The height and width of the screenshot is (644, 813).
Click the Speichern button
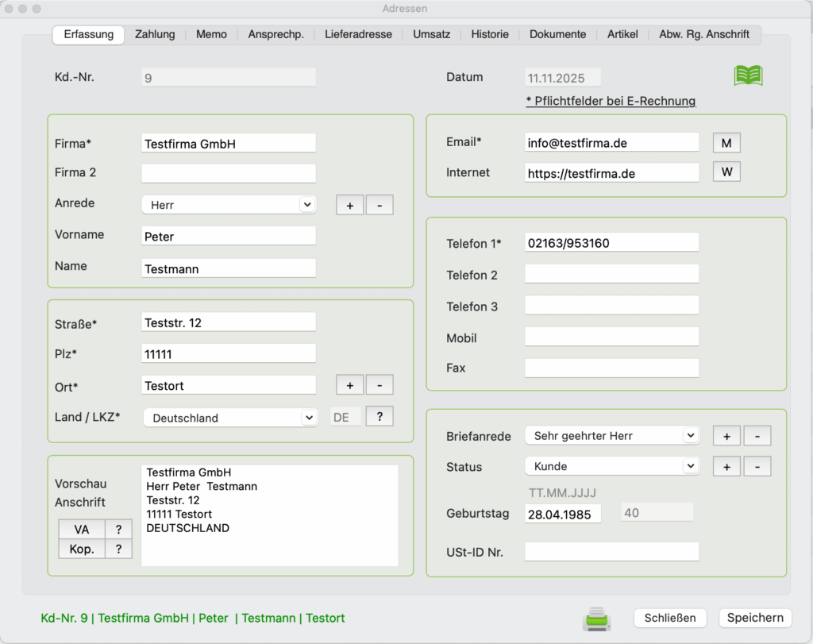coord(755,618)
